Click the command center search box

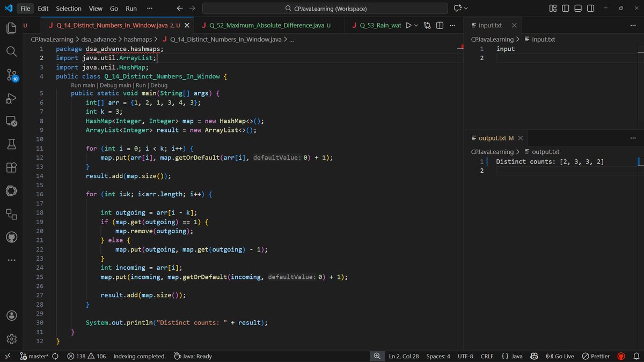tap(325, 9)
